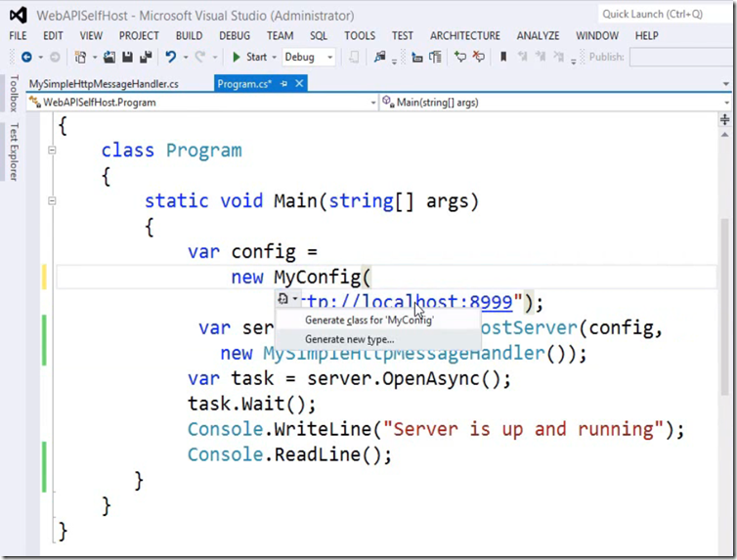Open the document tab list dropdown arrow
The width and height of the screenshot is (737, 560).
[x=726, y=84]
